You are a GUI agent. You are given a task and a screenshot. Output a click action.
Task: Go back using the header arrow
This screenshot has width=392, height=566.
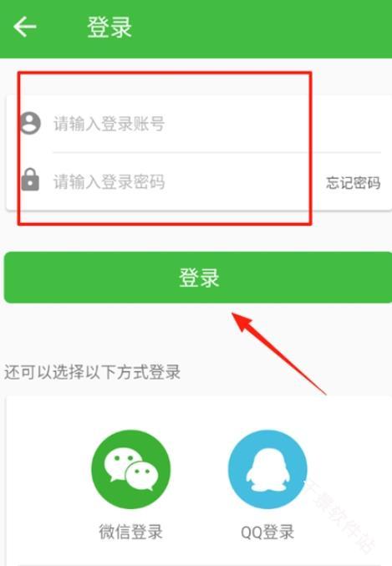coord(24,27)
